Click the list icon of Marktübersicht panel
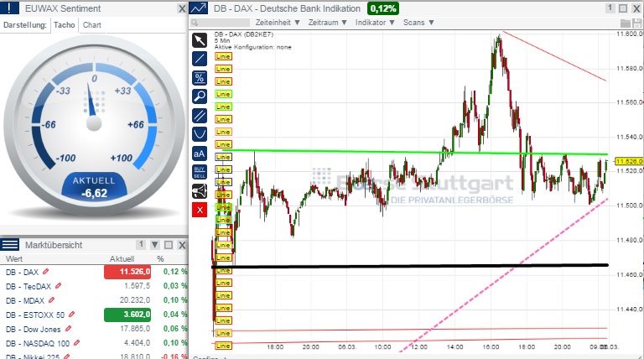Viewport: 644px width, 359px height. [x=9, y=245]
